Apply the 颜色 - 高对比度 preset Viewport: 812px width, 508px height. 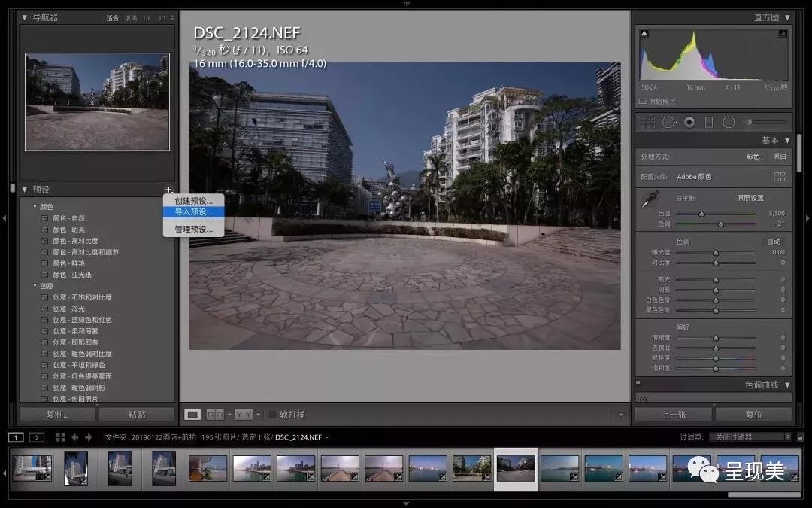76,241
